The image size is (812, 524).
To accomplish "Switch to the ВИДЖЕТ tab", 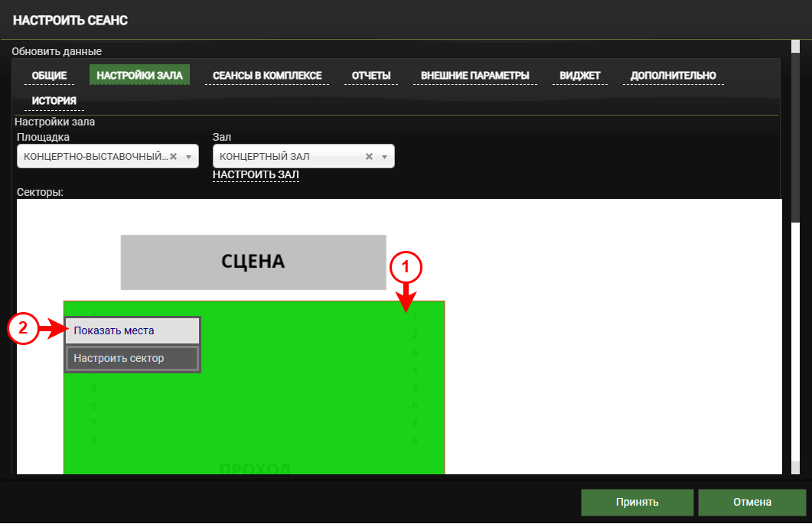I will click(x=579, y=76).
